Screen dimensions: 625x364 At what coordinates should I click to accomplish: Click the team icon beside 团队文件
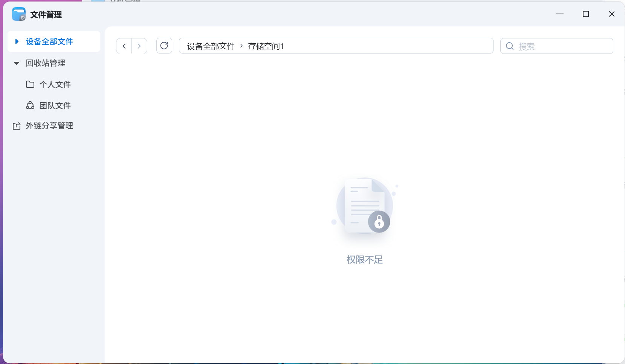click(30, 105)
